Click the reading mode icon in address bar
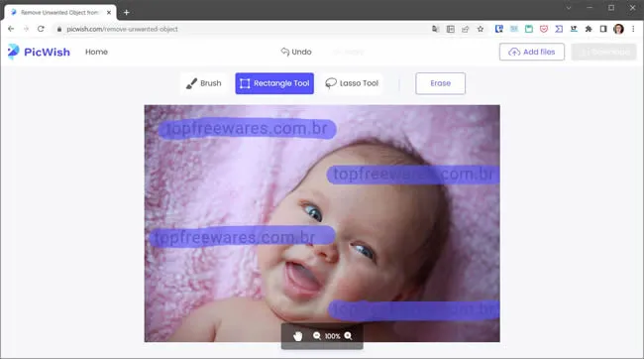This screenshot has height=359, width=644. (x=451, y=29)
